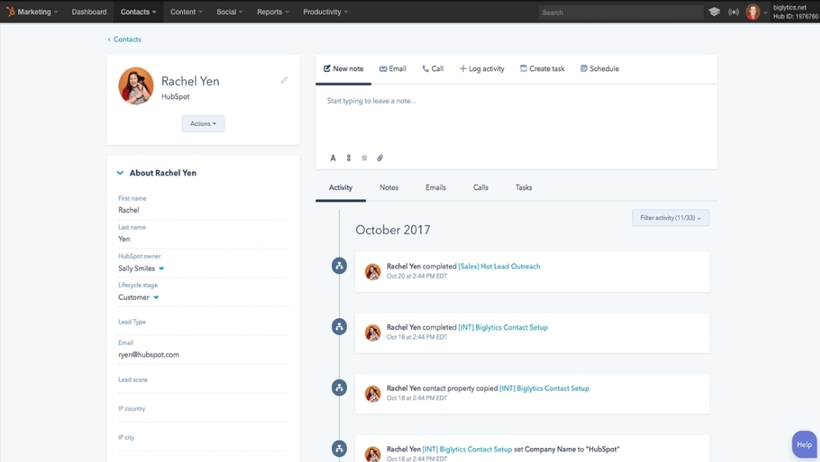Click the Last name field value Yen
The image size is (820, 462).
pyautogui.click(x=124, y=239)
